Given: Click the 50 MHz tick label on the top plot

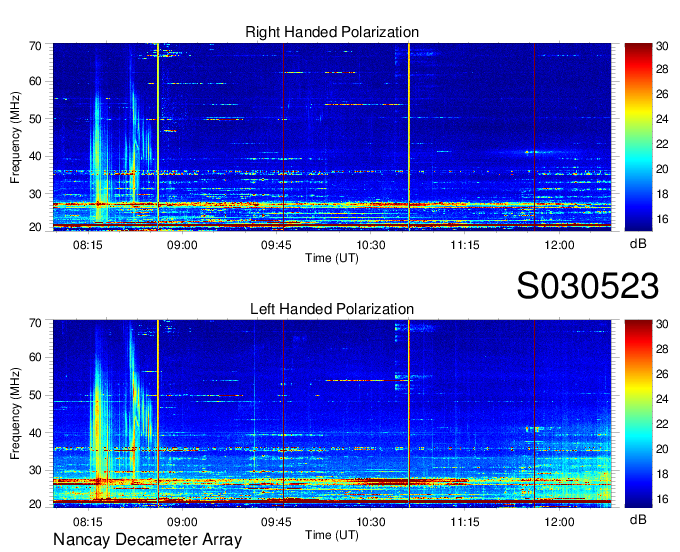Looking at the screenshot, I should point(35,119).
